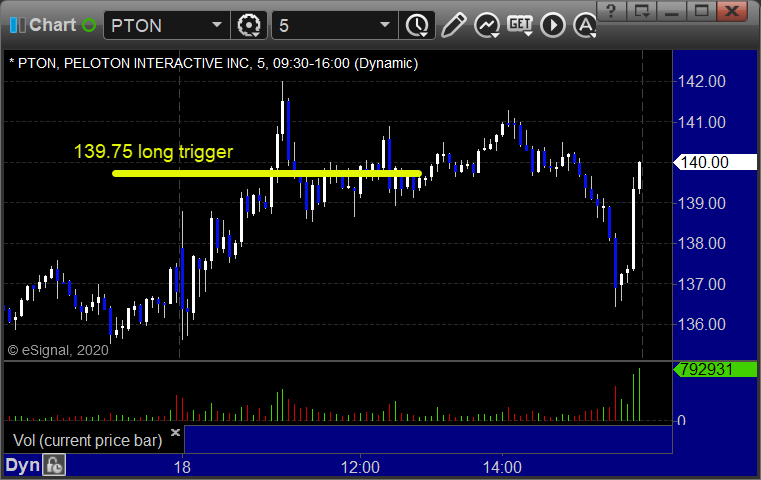Click the 136.00 price axis label
761x480 pixels.
click(x=702, y=324)
